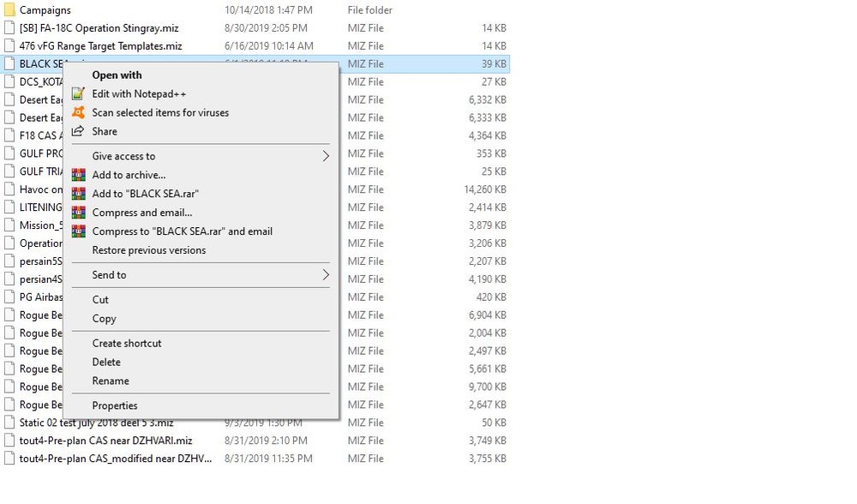Choose Compress to "BLACK SEA.rar" and email
857x504 pixels.
pos(182,231)
